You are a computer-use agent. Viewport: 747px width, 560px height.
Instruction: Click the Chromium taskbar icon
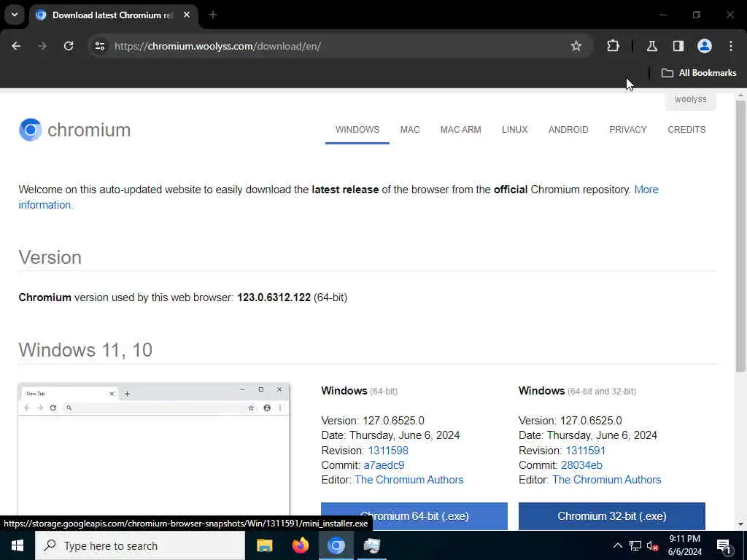tap(336, 545)
